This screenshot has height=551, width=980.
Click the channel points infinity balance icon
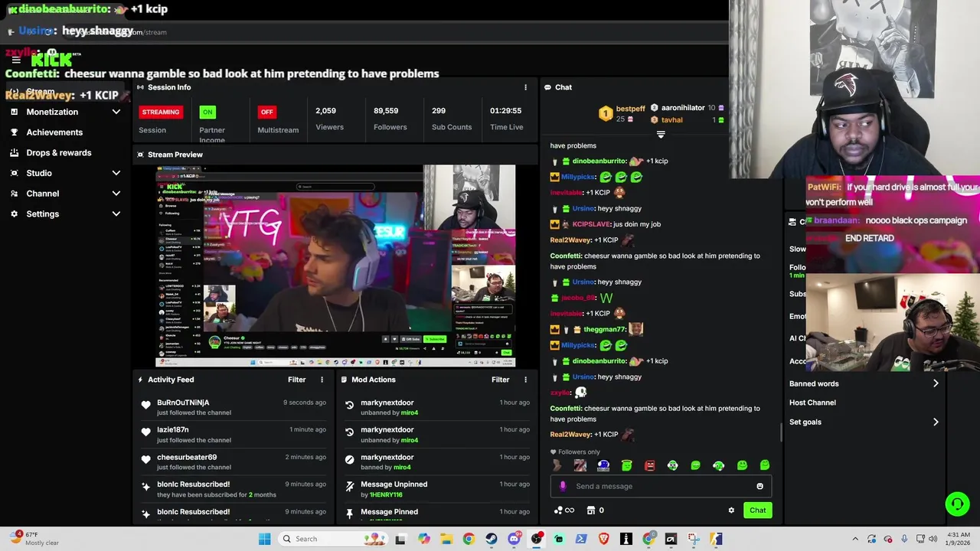563,510
